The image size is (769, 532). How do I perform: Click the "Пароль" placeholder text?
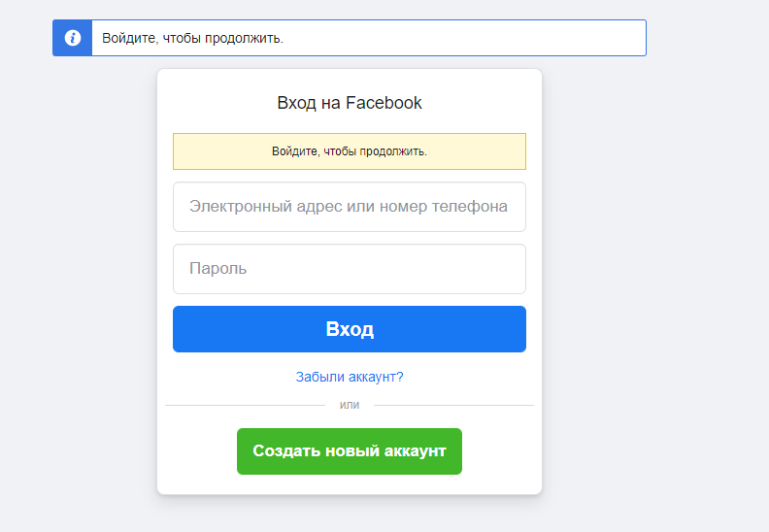(x=217, y=269)
